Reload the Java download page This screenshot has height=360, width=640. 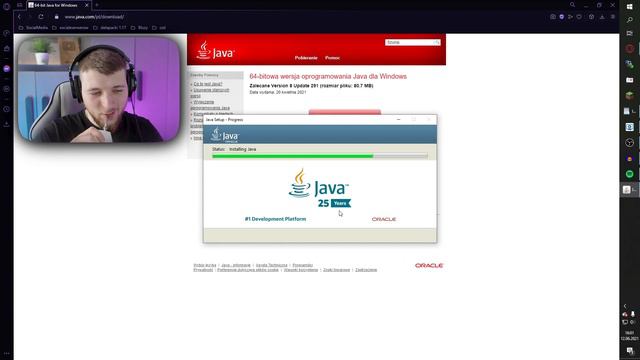(x=41, y=17)
